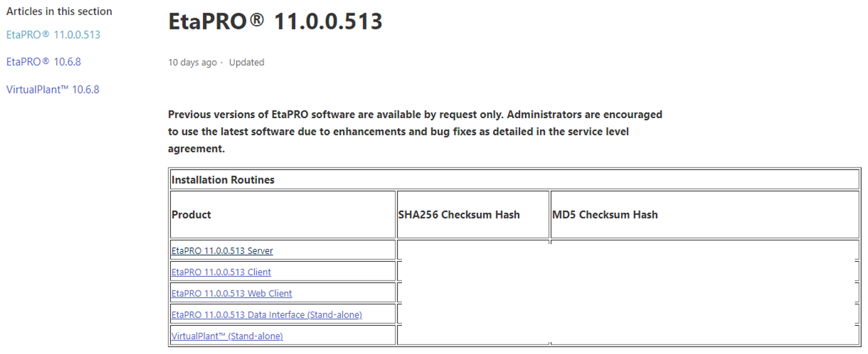Select the page title EtaPRO 11.0.0.513
The image size is (868, 354).
point(275,21)
